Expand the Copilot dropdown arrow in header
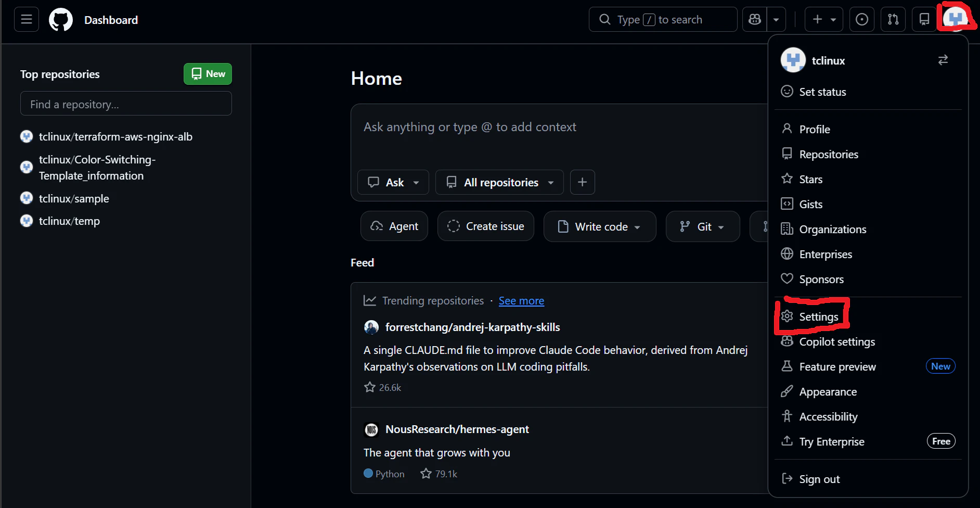The width and height of the screenshot is (980, 508). [x=776, y=20]
